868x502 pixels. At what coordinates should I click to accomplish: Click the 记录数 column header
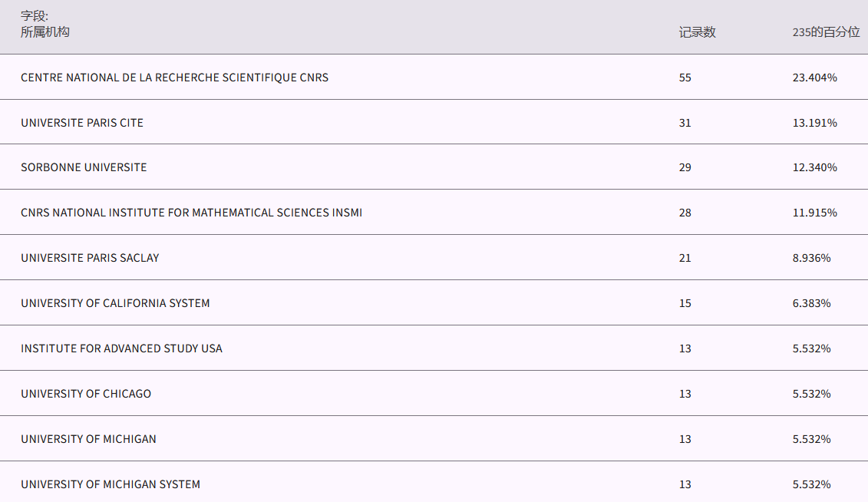pyautogui.click(x=697, y=32)
